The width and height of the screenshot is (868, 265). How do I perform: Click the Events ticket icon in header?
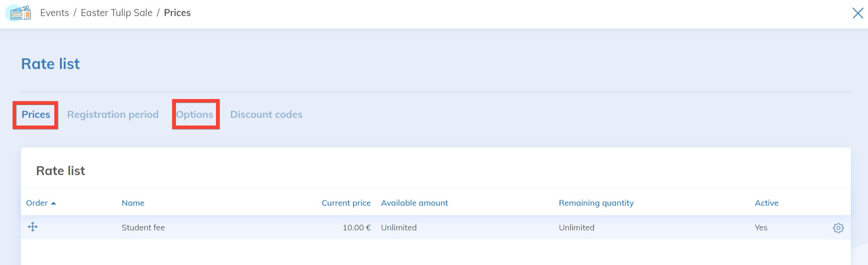coord(20,13)
